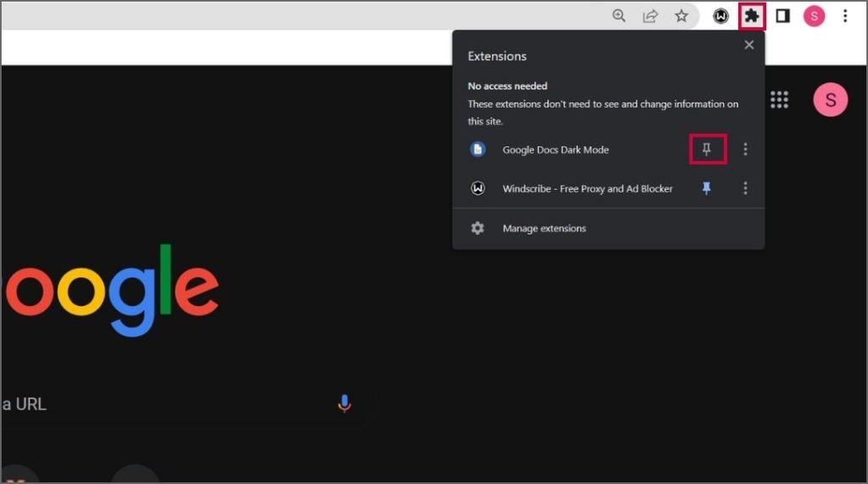Open the Google apps grid
This screenshot has width=868, height=484.
pos(780,100)
